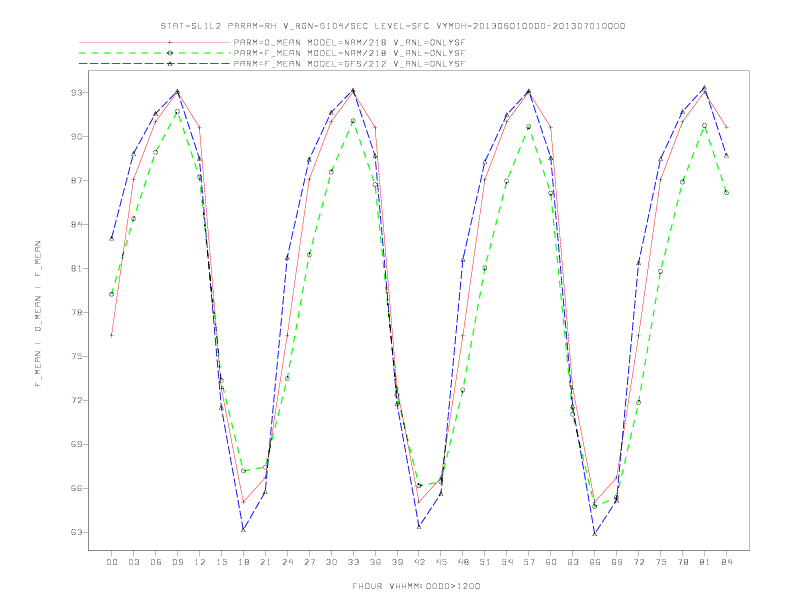This screenshot has height=612, width=792.
Task: Click x-axis forecast hour label 75
Action: tap(661, 562)
